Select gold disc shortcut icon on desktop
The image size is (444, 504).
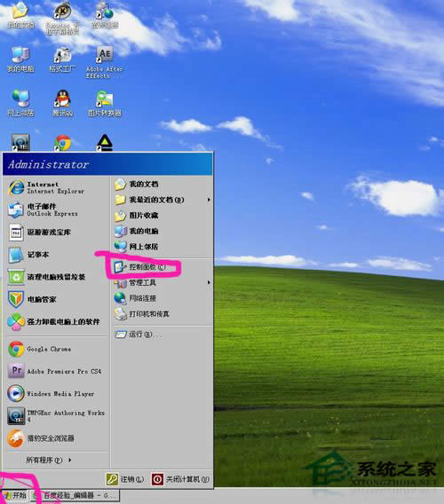(63, 18)
